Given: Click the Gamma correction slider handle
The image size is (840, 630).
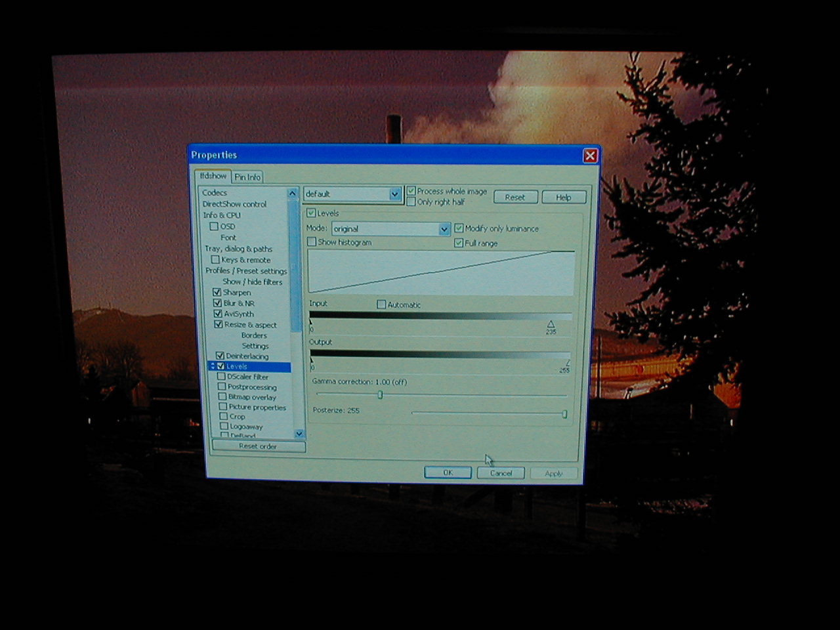Looking at the screenshot, I should click(x=380, y=395).
